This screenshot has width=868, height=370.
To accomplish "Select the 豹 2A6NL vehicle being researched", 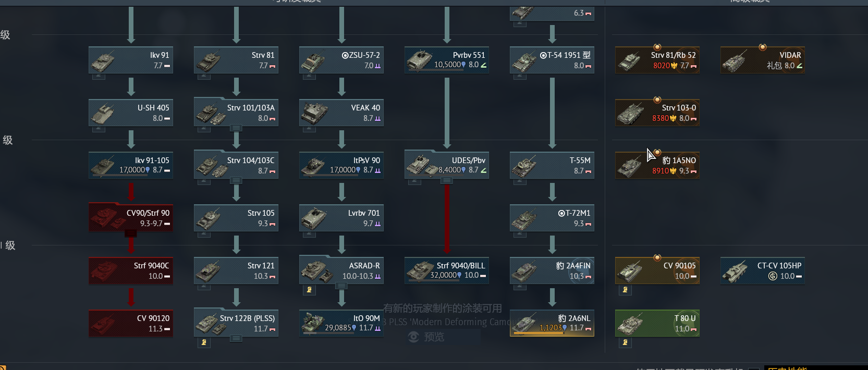I will click(552, 323).
